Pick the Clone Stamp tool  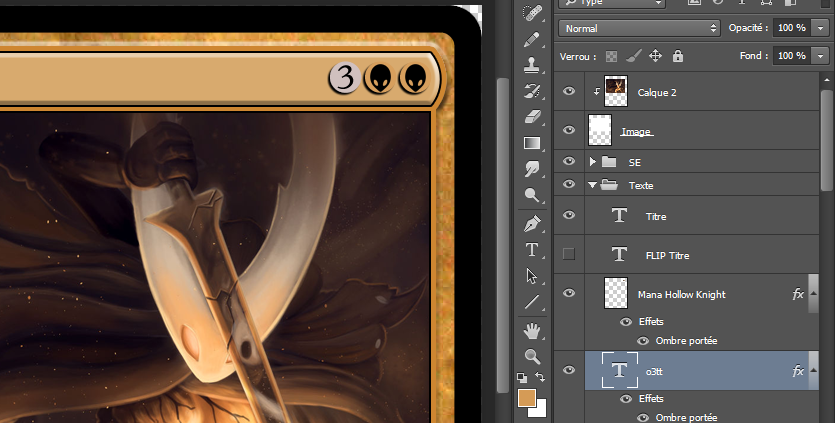click(532, 64)
